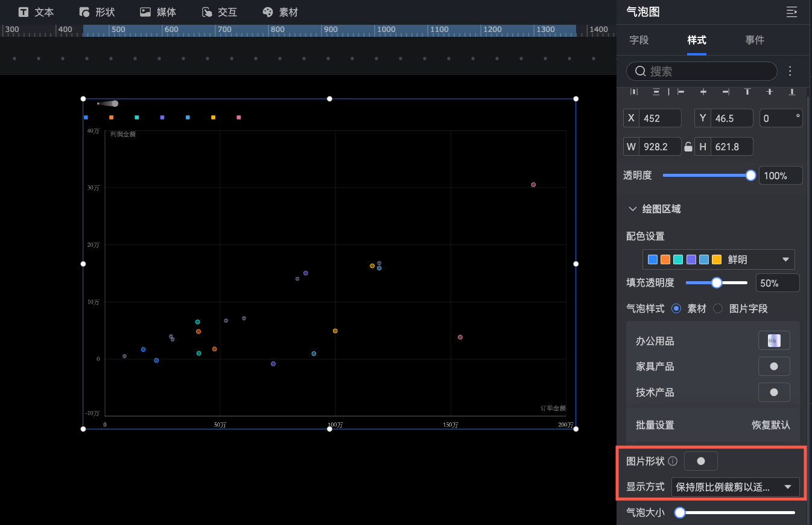Open the 文本 text tool menu
This screenshot has width=812, height=525.
pyautogui.click(x=36, y=12)
